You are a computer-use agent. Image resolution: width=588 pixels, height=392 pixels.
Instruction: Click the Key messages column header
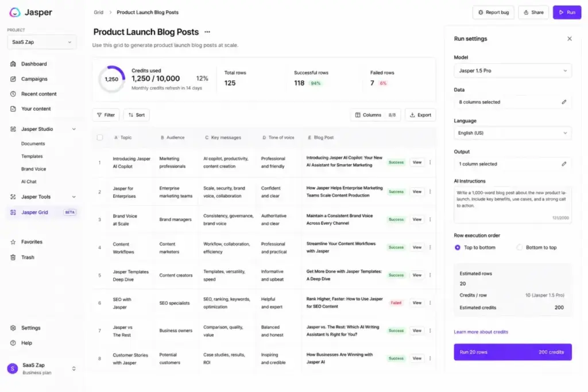click(x=223, y=138)
